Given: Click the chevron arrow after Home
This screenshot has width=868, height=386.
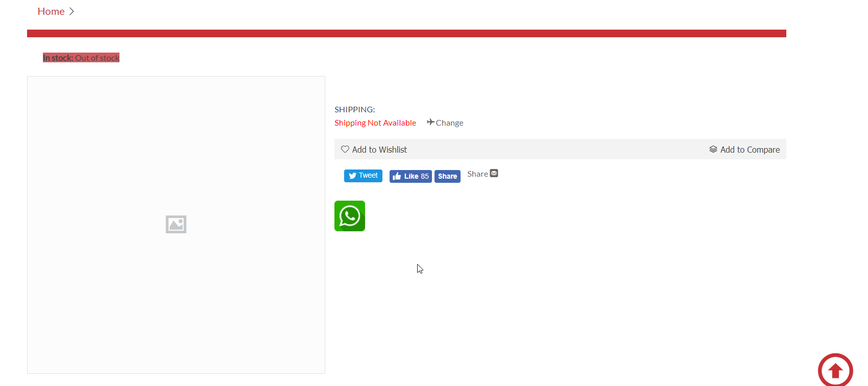Looking at the screenshot, I should pos(71,11).
